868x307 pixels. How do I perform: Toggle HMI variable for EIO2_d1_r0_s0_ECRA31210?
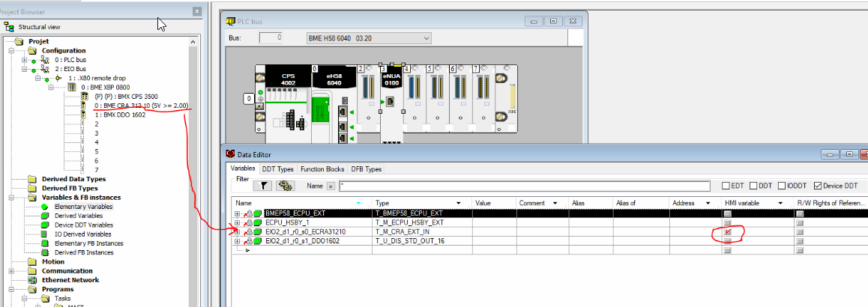tap(728, 232)
